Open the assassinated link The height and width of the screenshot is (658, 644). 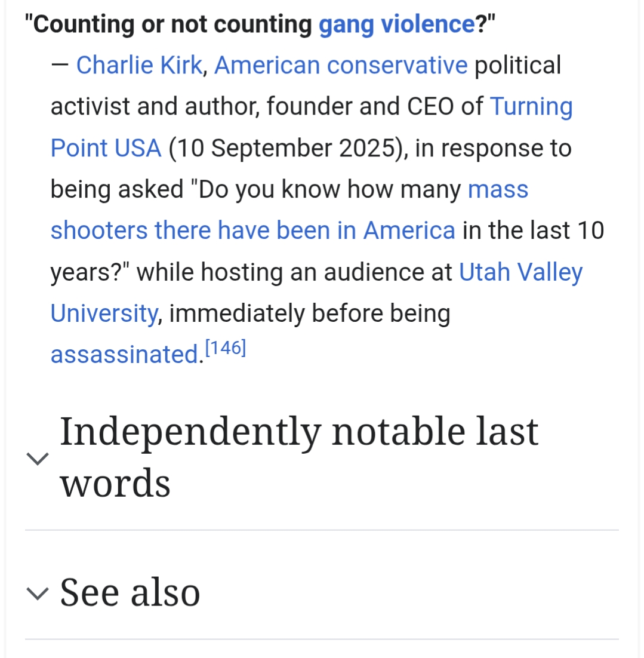(x=124, y=354)
